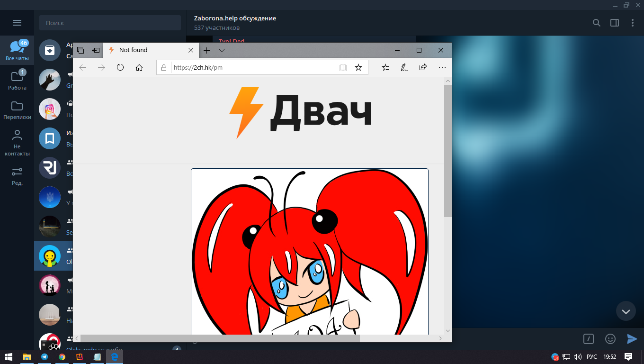644x364 pixels.
Task: Switch input language 'РУС'
Action: pyautogui.click(x=592, y=357)
